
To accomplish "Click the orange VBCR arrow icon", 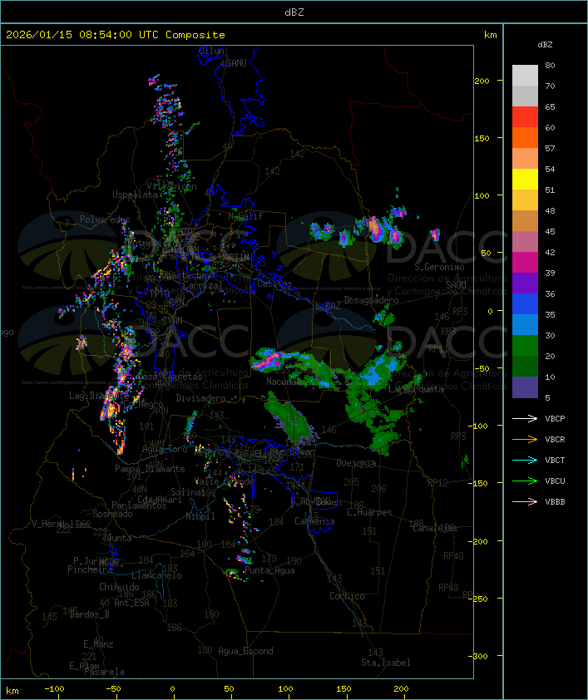I will (526, 439).
